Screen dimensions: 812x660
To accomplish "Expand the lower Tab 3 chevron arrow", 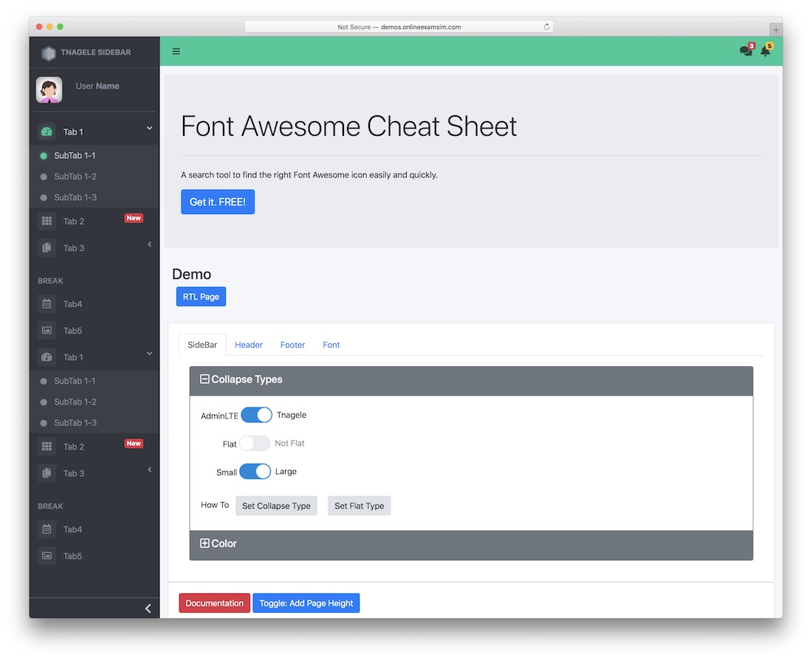I will pos(149,470).
